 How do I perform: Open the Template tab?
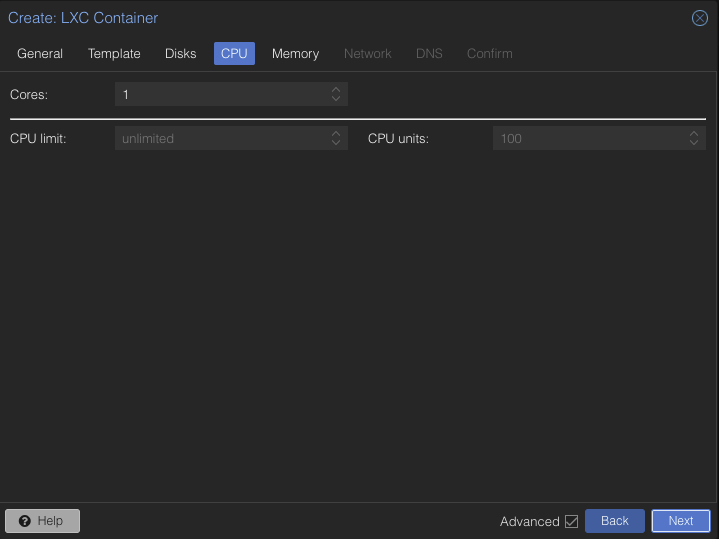click(114, 54)
